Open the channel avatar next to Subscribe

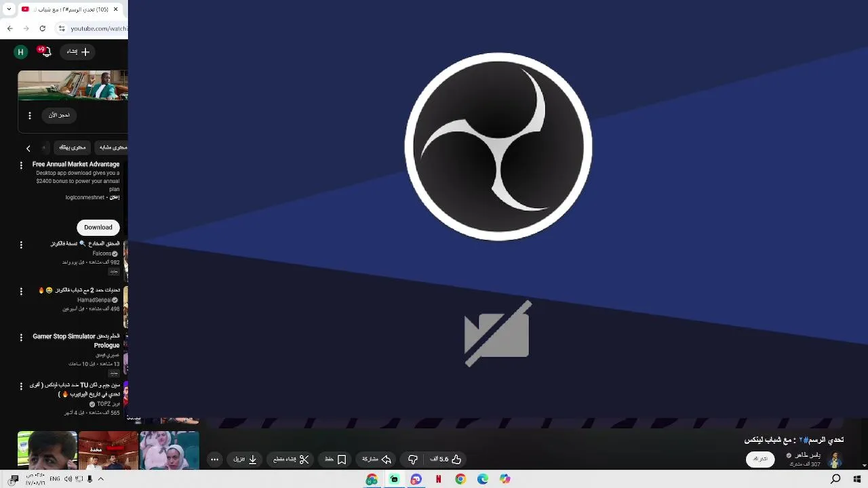pyautogui.click(x=835, y=460)
